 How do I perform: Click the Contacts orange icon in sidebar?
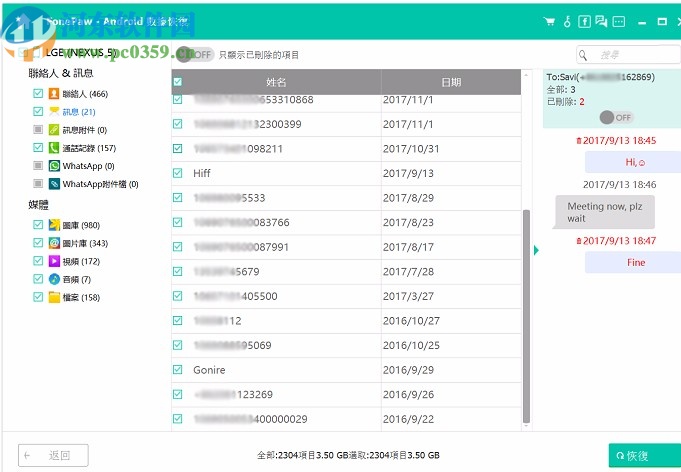pyautogui.click(x=54, y=93)
